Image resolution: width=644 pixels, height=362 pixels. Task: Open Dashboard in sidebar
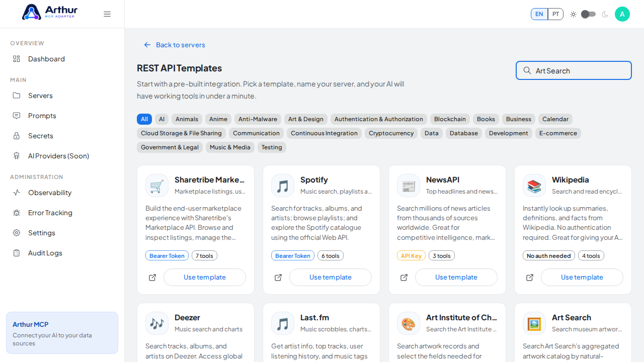[x=62, y=59]
